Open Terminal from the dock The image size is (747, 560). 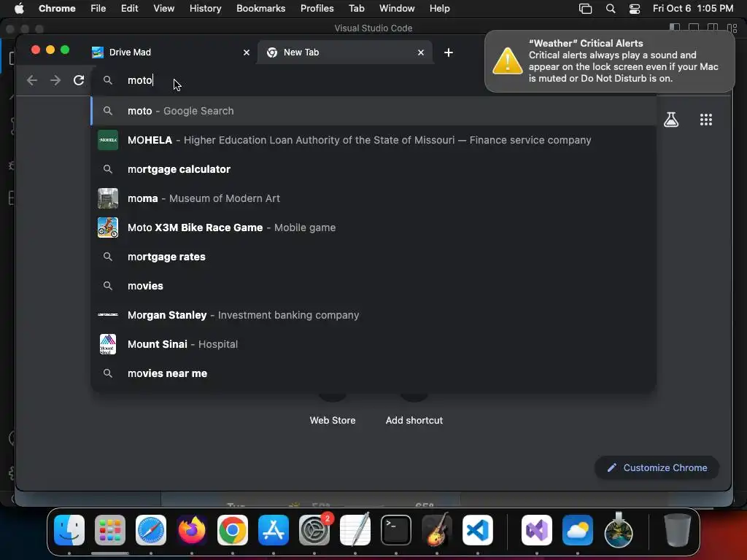click(396, 530)
